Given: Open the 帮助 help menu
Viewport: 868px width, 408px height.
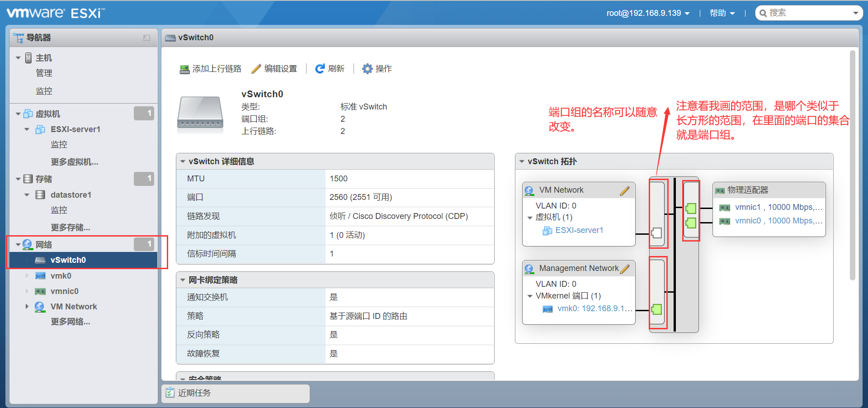Looking at the screenshot, I should (x=722, y=13).
